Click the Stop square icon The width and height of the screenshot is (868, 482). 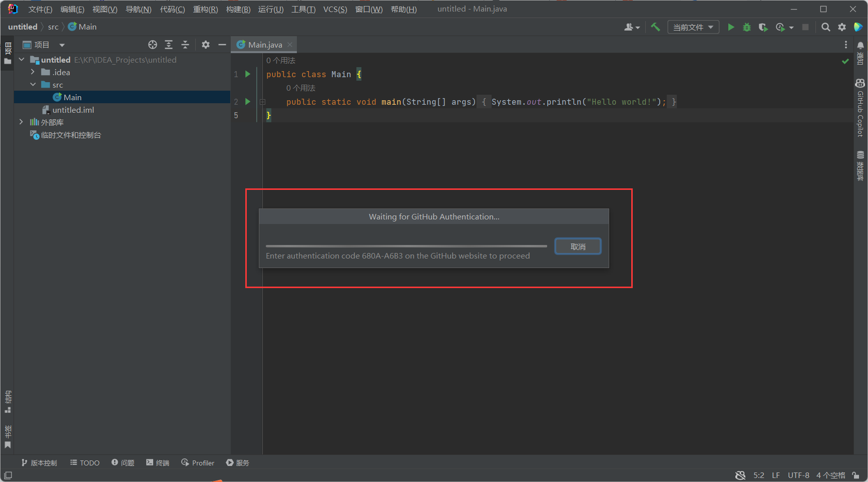[805, 27]
